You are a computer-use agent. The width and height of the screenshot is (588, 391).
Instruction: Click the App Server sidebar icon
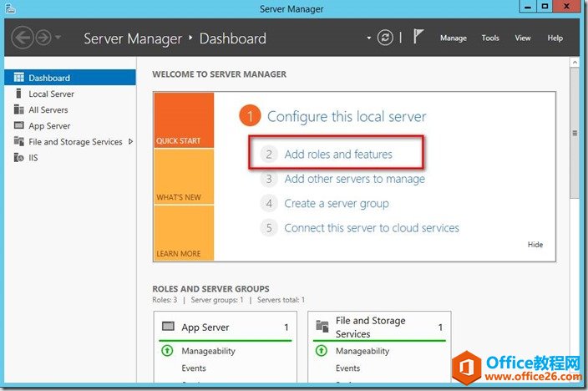[18, 125]
